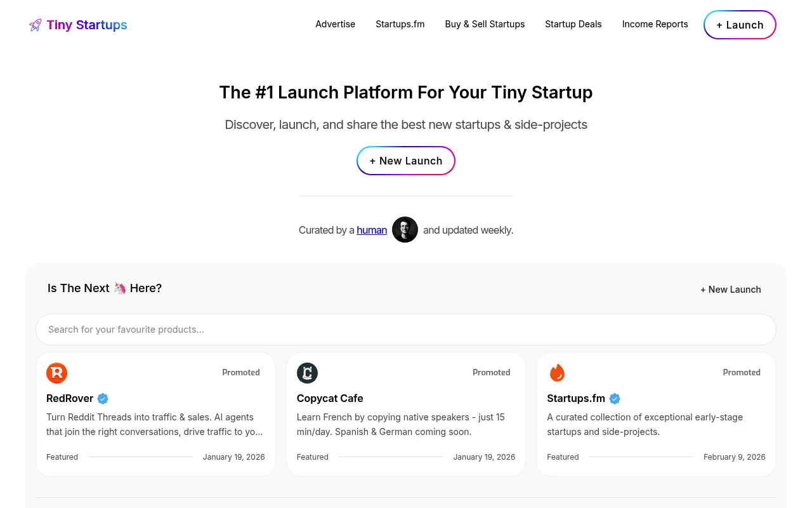Click the Copycat Cafe logo icon
Image resolution: width=812 pixels, height=508 pixels.
[307, 373]
